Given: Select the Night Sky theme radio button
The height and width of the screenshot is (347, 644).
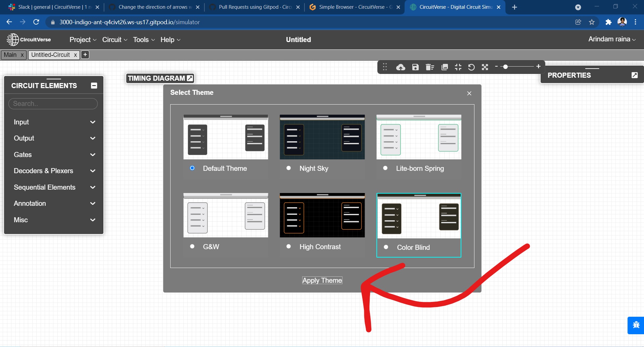Looking at the screenshot, I should (288, 168).
